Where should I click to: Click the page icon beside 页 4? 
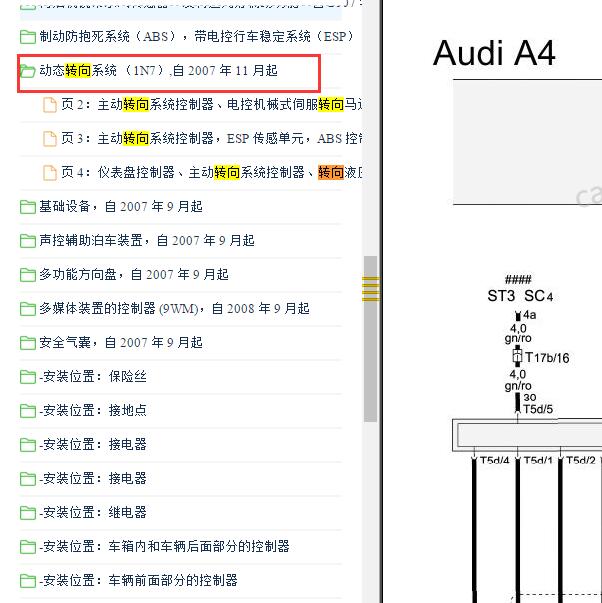coord(50,173)
